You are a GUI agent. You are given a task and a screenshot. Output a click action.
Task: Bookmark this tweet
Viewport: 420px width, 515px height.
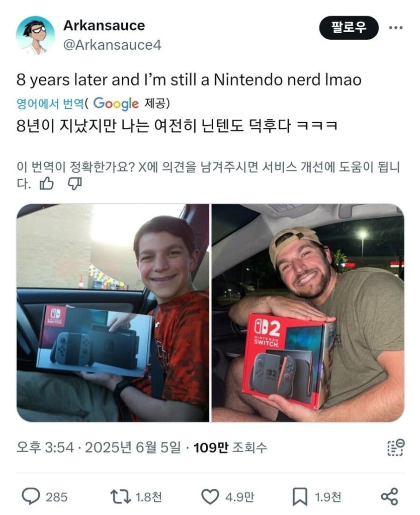[x=300, y=496]
